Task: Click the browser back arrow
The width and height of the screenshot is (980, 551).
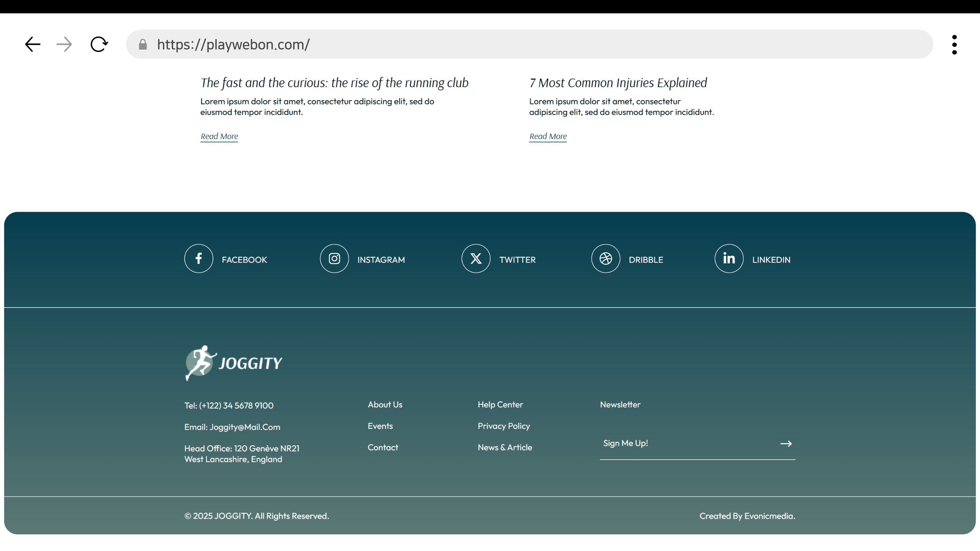Action: point(33,44)
